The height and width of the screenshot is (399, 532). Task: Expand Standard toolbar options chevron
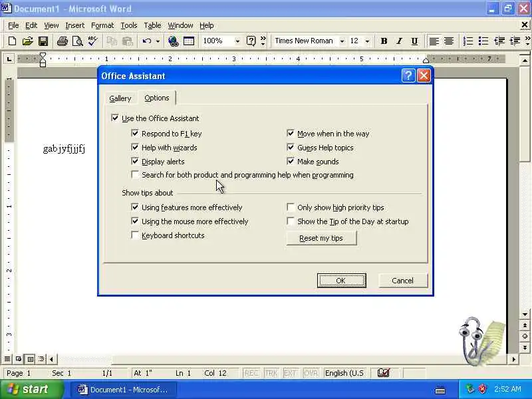[x=263, y=41]
